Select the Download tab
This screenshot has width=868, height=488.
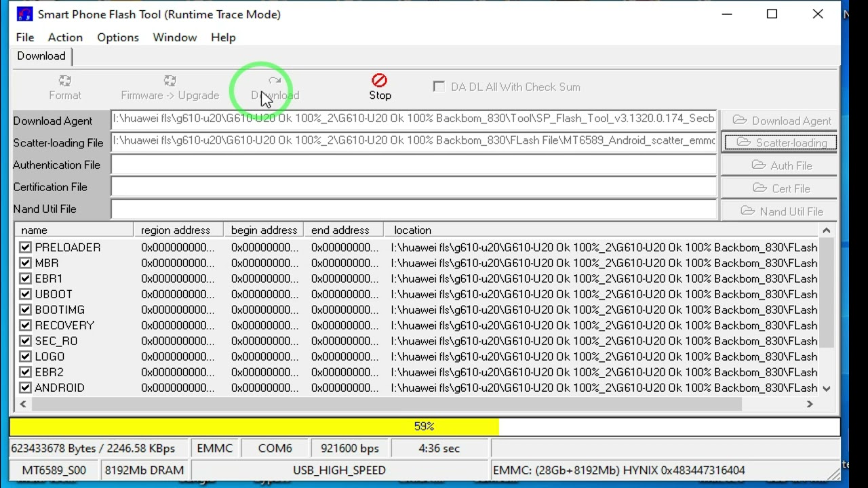pyautogui.click(x=41, y=56)
